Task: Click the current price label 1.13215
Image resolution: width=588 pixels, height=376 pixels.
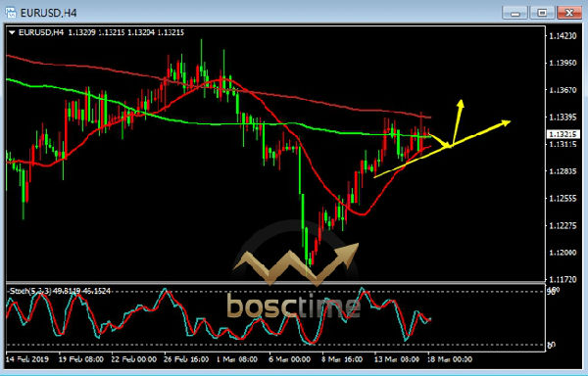Action: pos(563,134)
